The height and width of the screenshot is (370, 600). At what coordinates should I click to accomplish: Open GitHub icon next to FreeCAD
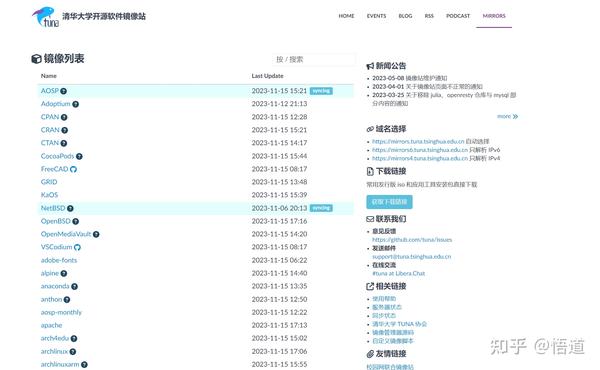[73, 169]
